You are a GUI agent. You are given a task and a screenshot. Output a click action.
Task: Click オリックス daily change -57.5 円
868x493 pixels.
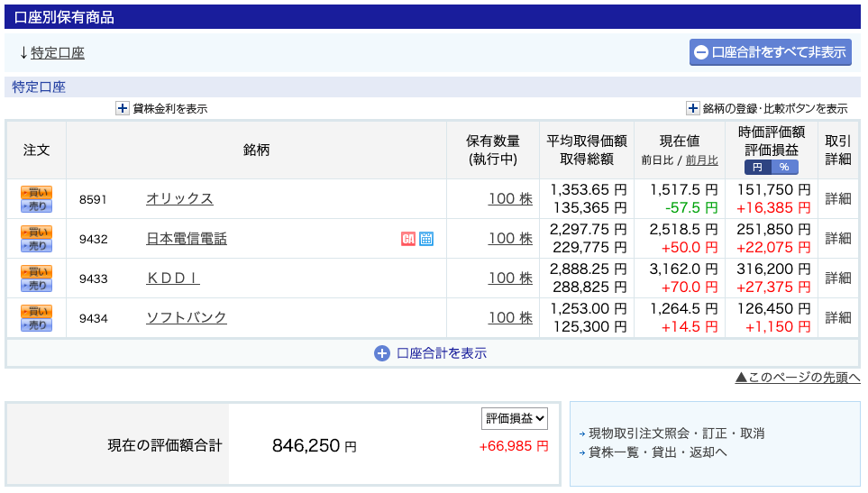[x=691, y=208]
